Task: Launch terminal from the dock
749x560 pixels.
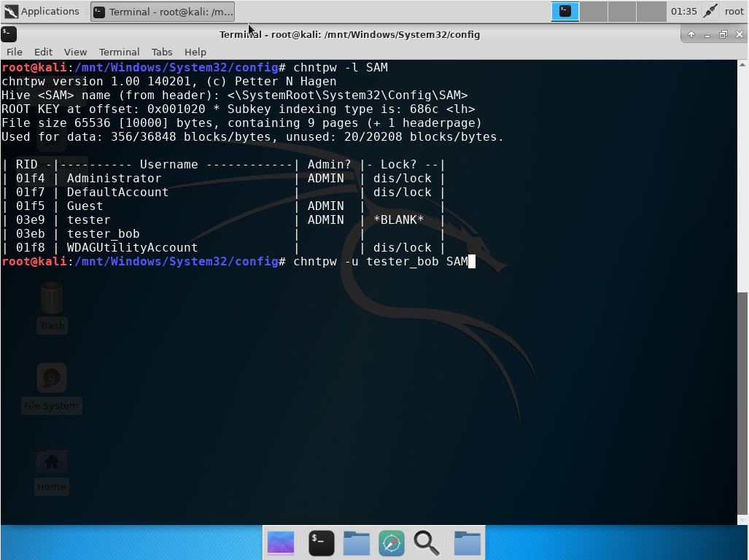Action: pos(322,542)
